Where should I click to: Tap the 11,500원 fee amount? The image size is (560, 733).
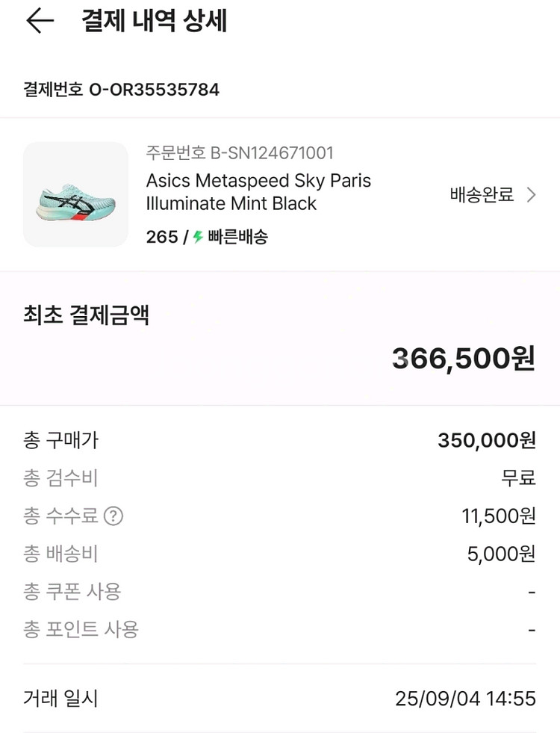click(499, 516)
